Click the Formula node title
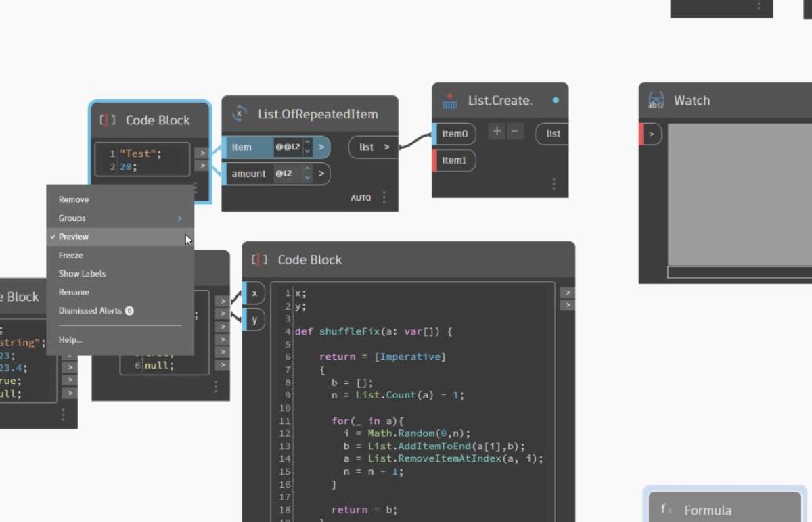The height and width of the screenshot is (522, 812). 708,511
